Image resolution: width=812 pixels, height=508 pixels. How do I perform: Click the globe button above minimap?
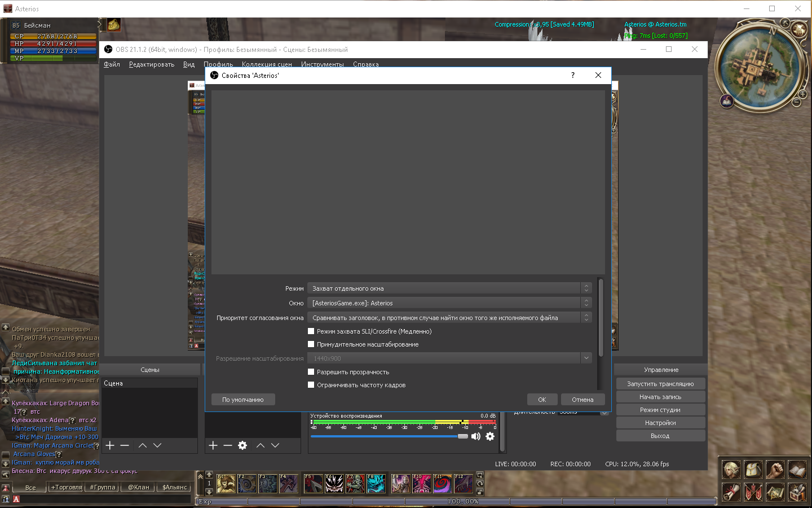click(x=799, y=29)
